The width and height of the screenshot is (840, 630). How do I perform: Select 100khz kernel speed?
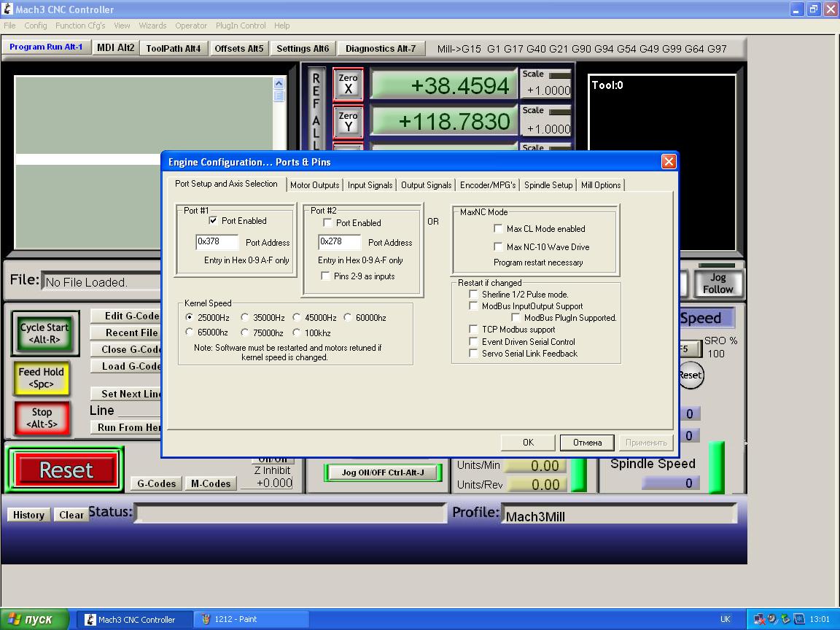click(x=296, y=332)
